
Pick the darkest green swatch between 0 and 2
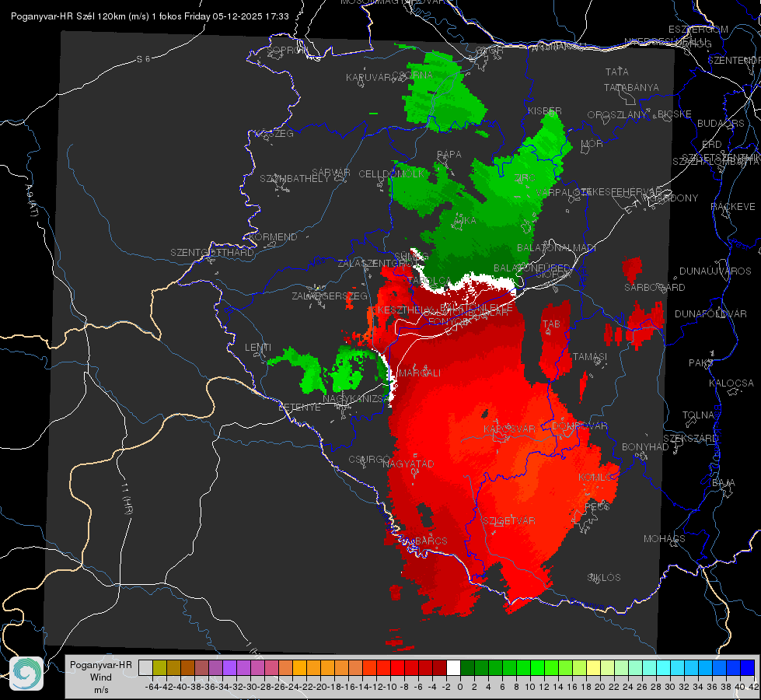point(467,667)
